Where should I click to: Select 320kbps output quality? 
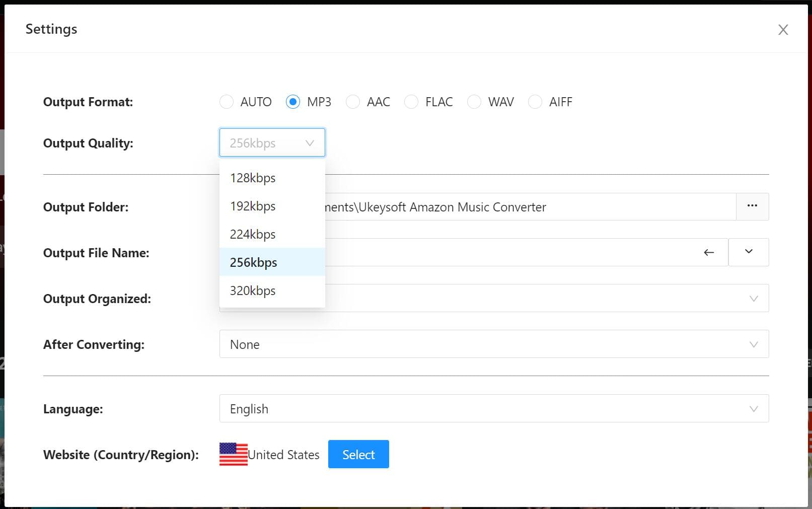point(253,290)
